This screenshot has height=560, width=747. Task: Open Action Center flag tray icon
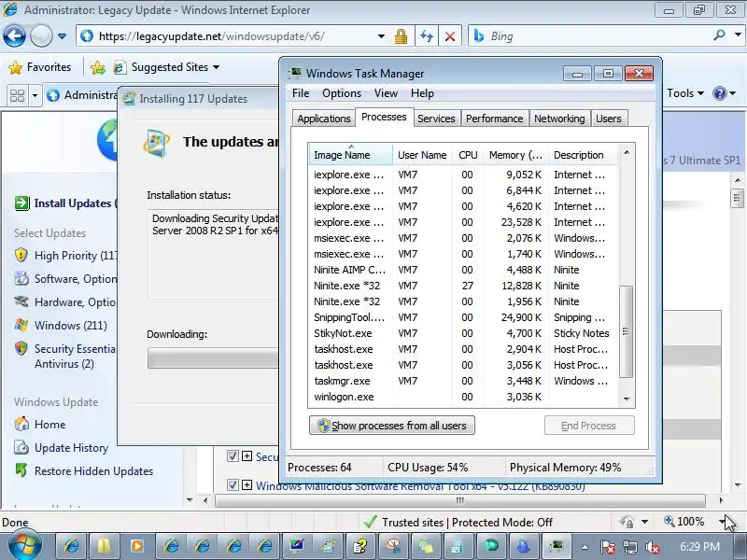(x=608, y=548)
